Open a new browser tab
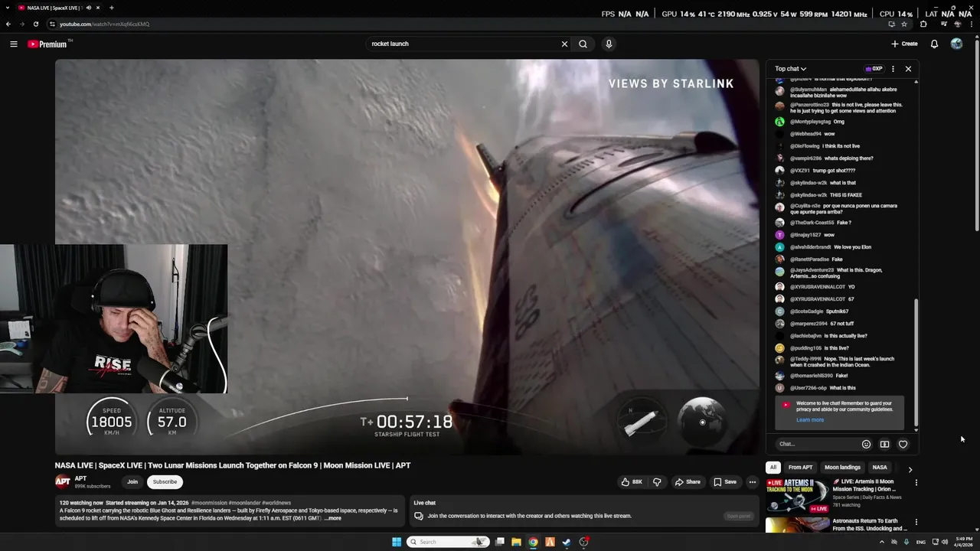Image resolution: width=980 pixels, height=551 pixels. (111, 8)
